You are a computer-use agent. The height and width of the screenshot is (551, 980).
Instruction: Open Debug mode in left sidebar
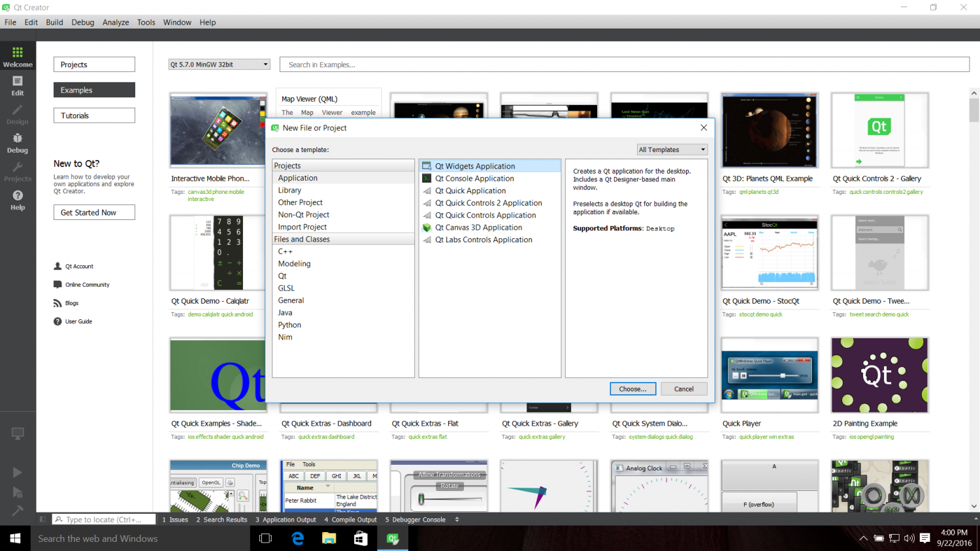[18, 142]
